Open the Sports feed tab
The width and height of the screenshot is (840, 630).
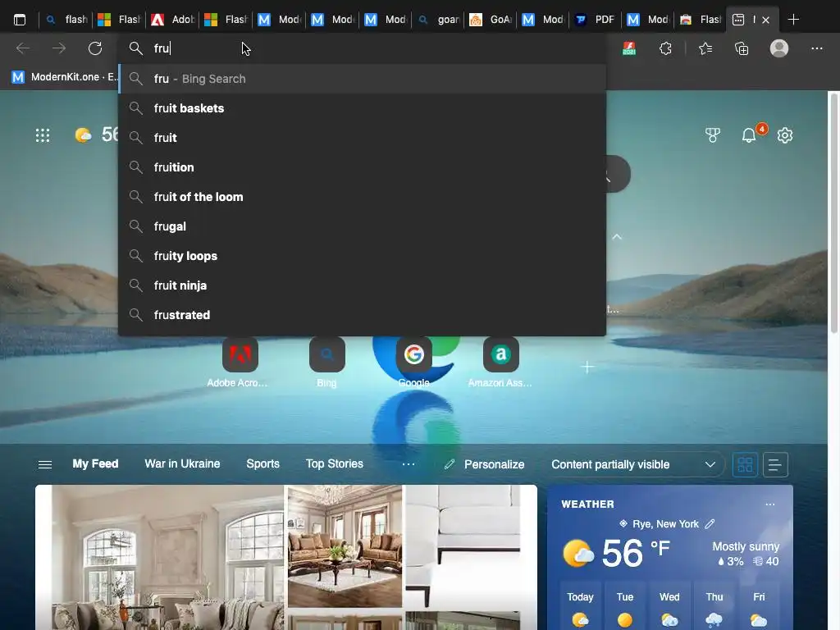tap(263, 464)
